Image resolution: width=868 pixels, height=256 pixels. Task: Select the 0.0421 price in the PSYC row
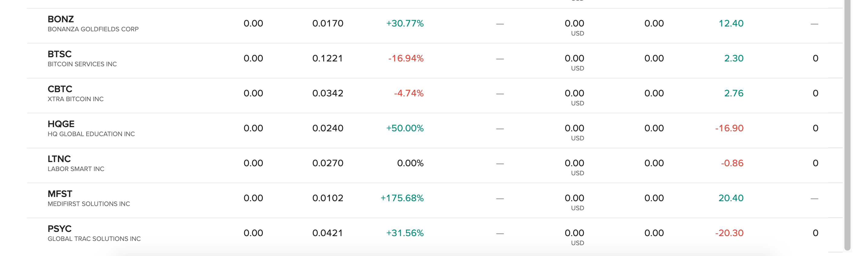click(x=327, y=233)
